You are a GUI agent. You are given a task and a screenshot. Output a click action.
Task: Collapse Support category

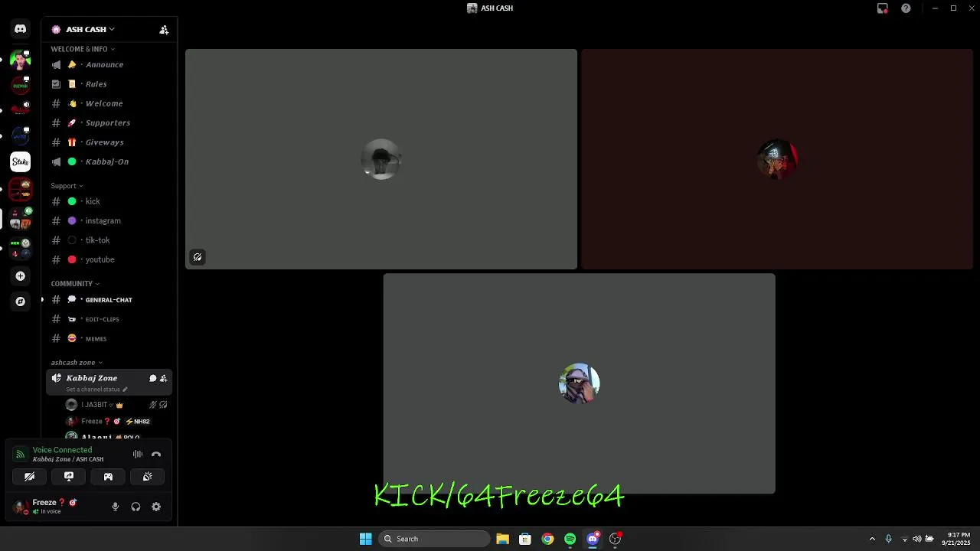point(67,186)
